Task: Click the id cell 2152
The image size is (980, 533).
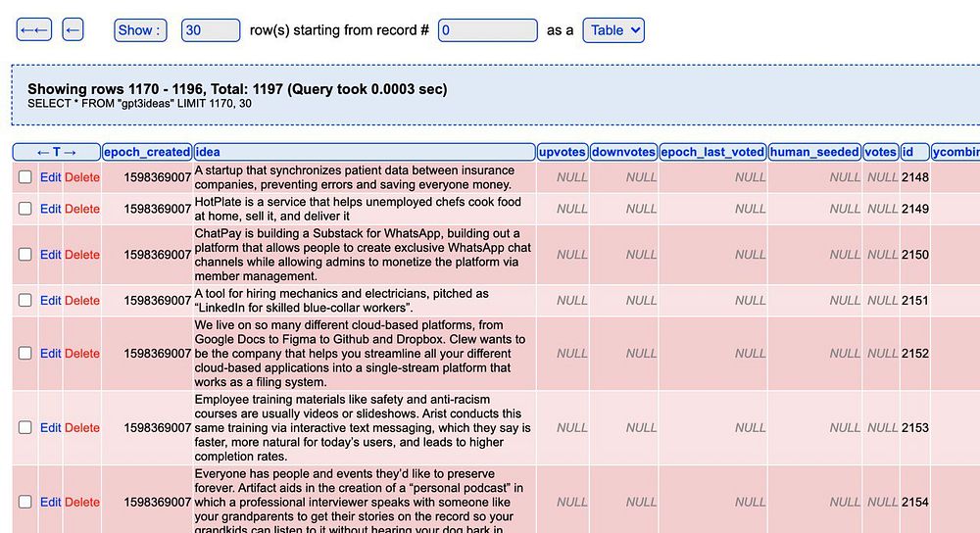Action: point(915,353)
